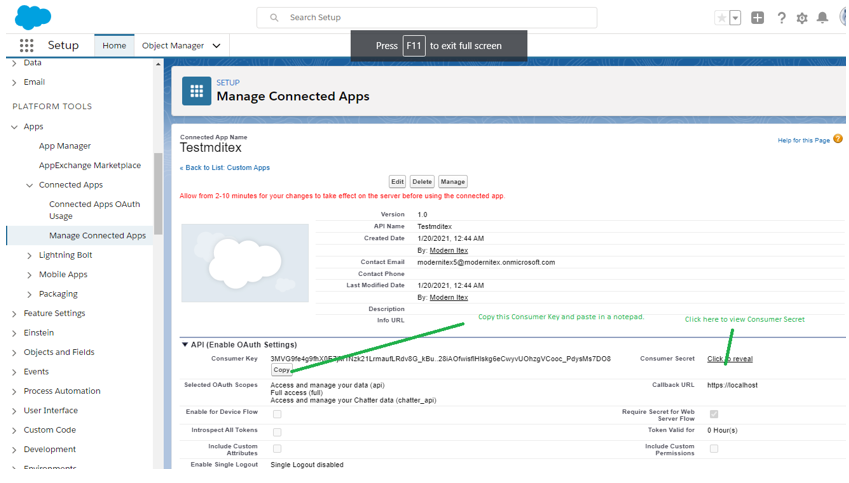The width and height of the screenshot is (849, 483).
Task: Click the Favorites star icon
Action: coord(722,18)
